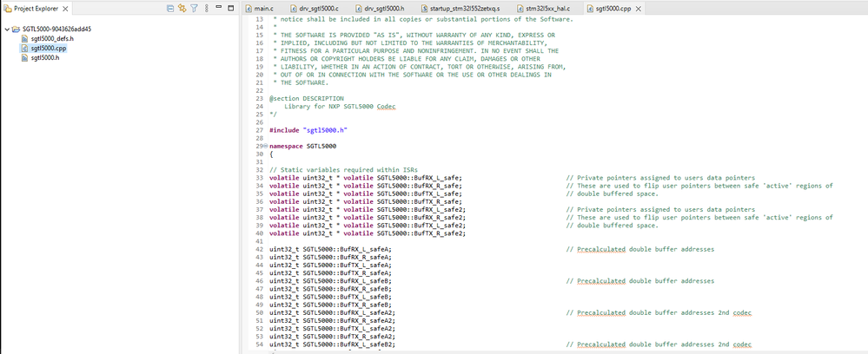This screenshot has height=354, width=868.
Task: Click line number 27 in the gutter
Action: [x=261, y=130]
